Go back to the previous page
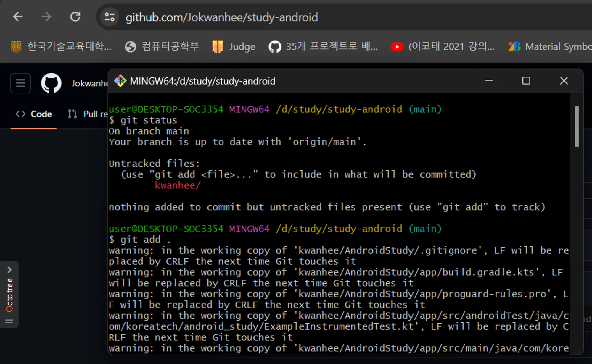592x364 pixels. coord(18,17)
